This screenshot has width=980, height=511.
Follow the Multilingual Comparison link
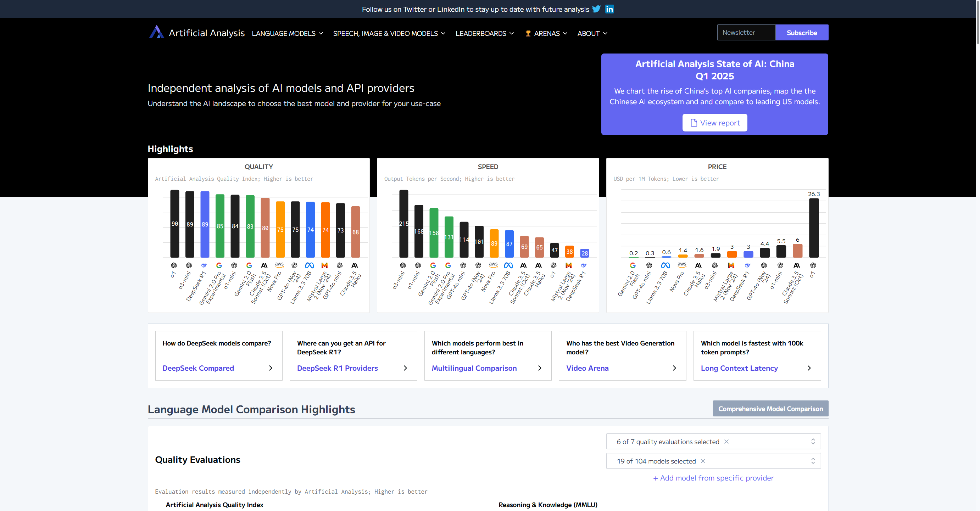pyautogui.click(x=474, y=368)
